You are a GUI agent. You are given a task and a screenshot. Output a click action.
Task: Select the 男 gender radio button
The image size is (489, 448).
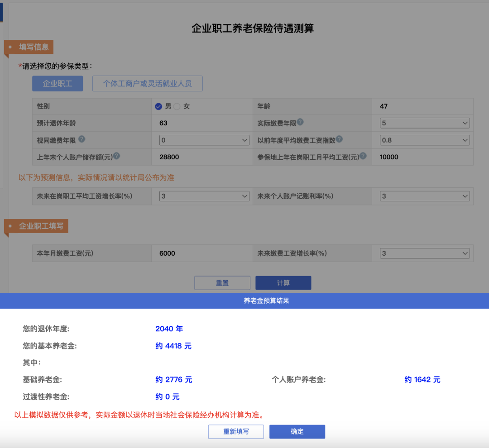point(158,106)
